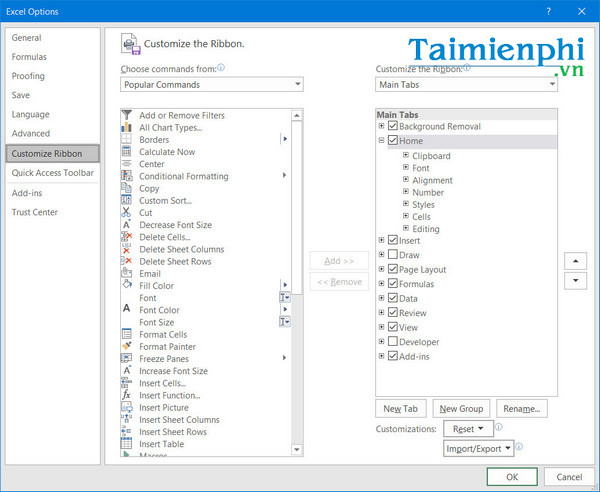Click the Rename button

coord(522,409)
